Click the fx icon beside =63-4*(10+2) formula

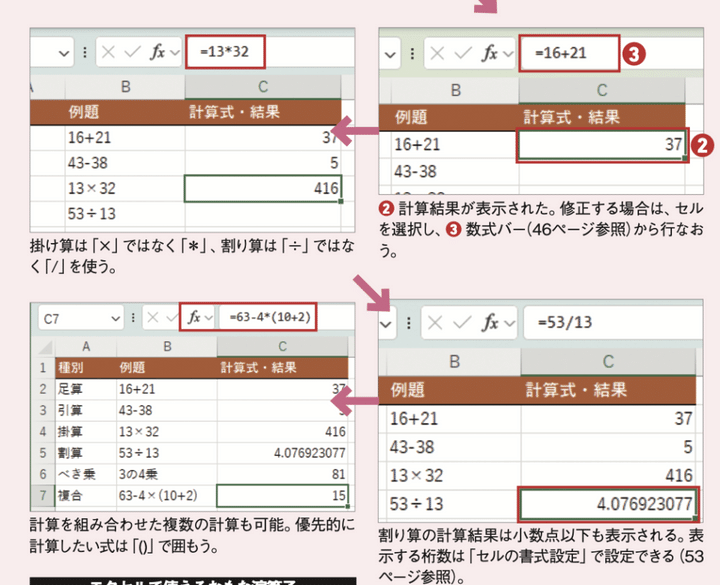190,317
